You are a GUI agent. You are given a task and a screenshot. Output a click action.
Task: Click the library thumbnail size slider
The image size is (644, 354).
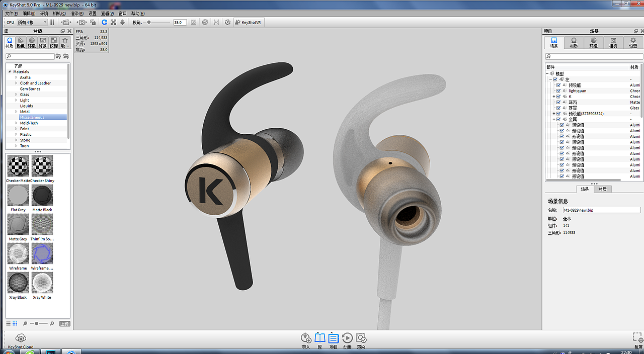38,323
